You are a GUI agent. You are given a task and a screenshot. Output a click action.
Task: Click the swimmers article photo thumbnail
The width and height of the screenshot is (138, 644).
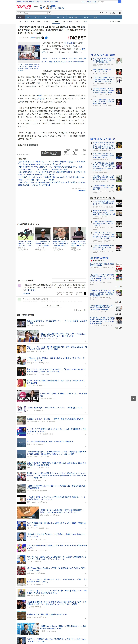29,52
